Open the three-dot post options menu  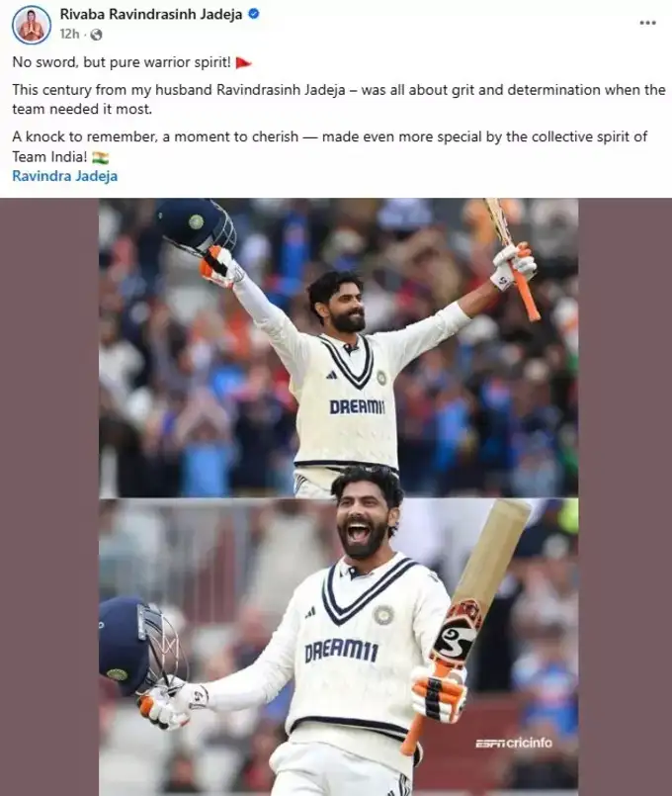(x=647, y=23)
